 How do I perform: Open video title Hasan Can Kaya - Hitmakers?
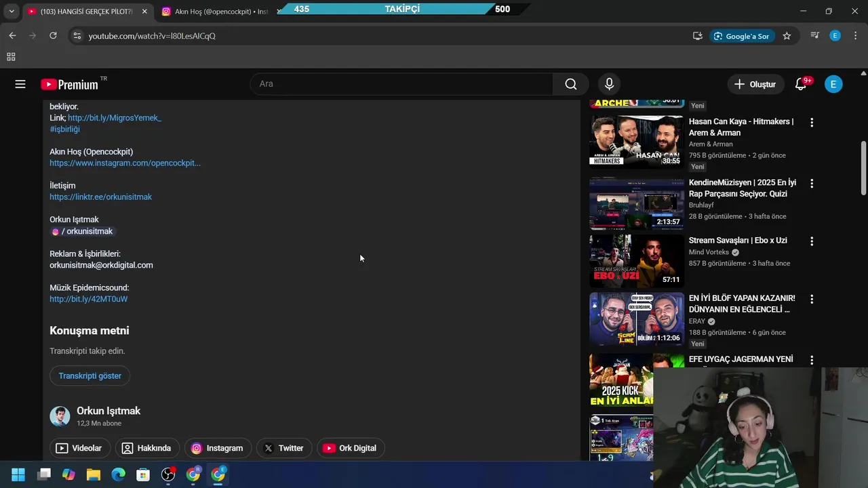pyautogui.click(x=741, y=127)
